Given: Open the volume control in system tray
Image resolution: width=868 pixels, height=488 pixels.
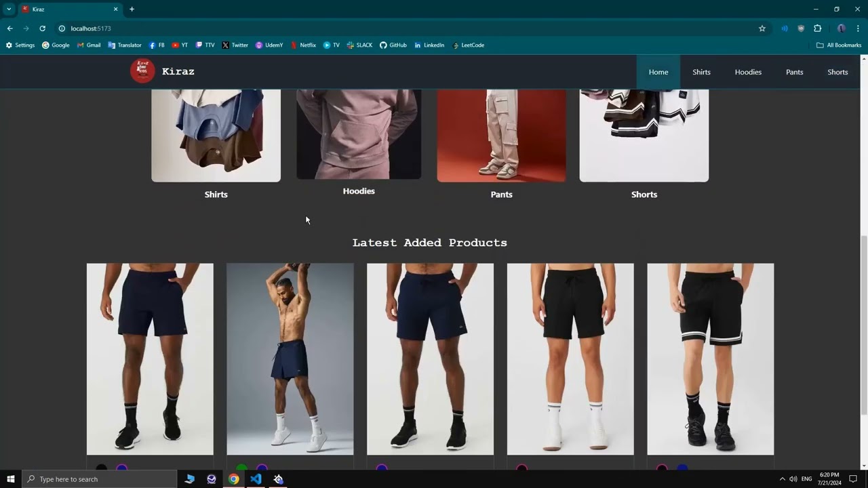Looking at the screenshot, I should [793, 479].
